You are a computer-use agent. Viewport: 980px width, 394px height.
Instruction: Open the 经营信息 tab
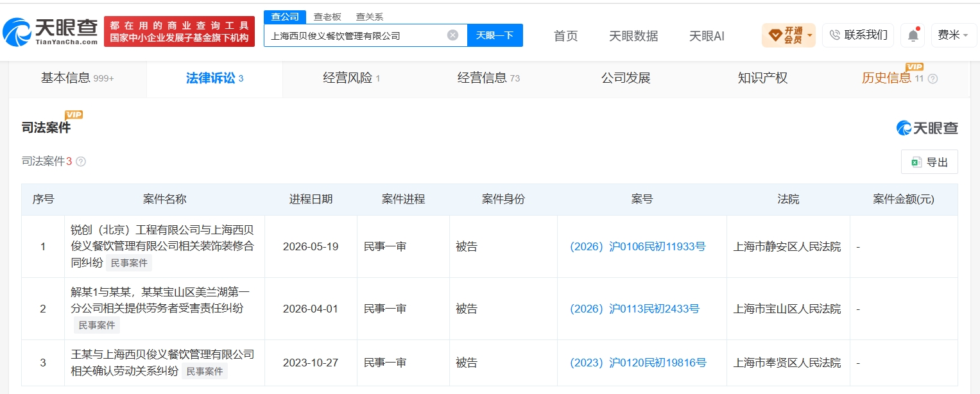tap(488, 78)
